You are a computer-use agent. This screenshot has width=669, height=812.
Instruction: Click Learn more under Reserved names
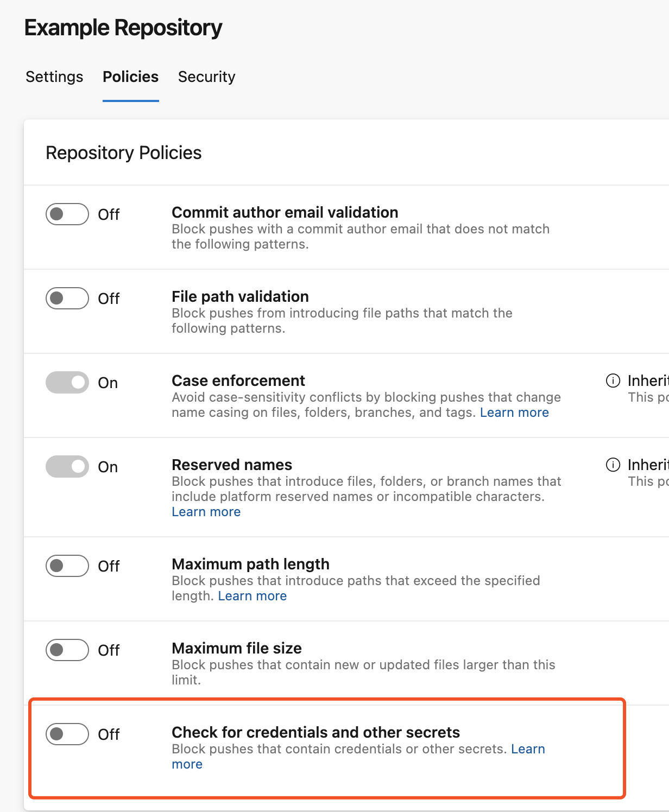pyautogui.click(x=206, y=511)
